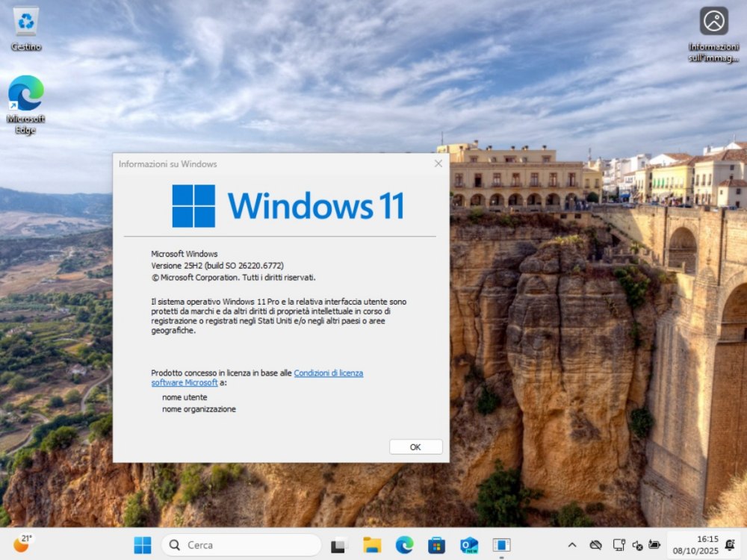747x560 pixels.
Task: Select the 'Informazioni su Windows' title bar
Action: point(224,164)
